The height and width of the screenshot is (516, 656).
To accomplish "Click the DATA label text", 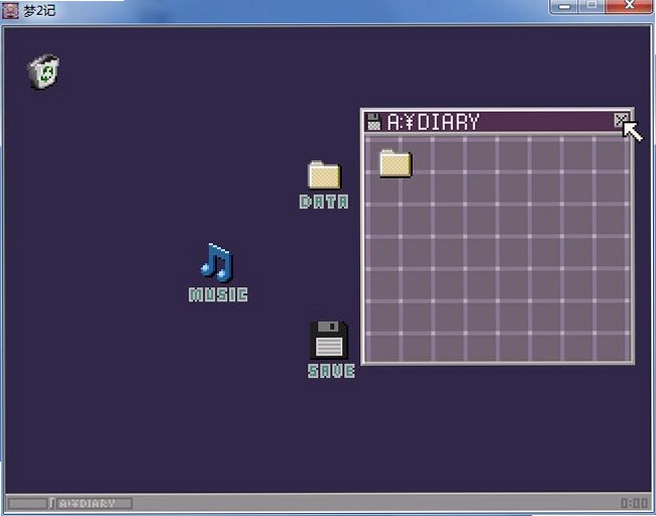I will 324,202.
